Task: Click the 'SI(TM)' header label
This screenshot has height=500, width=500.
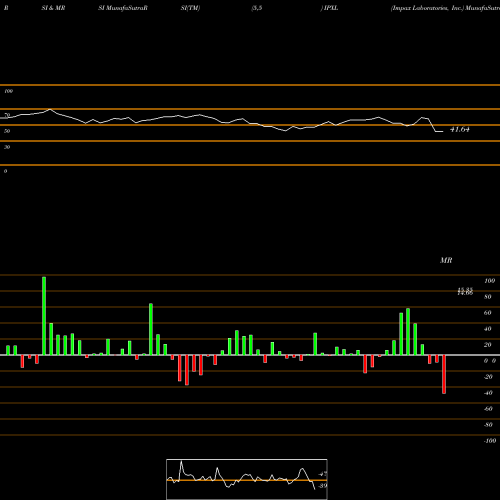Action: 190,8
